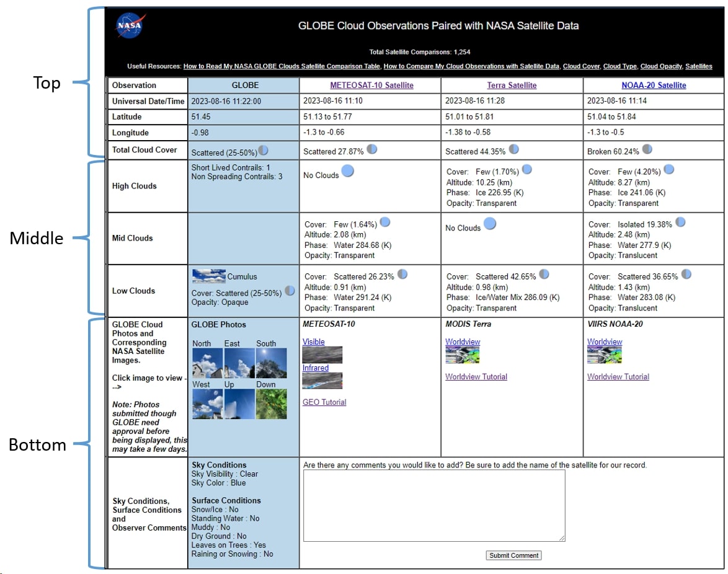Focus the satellite comments text box
The width and height of the screenshot is (728, 574).
tap(434, 506)
